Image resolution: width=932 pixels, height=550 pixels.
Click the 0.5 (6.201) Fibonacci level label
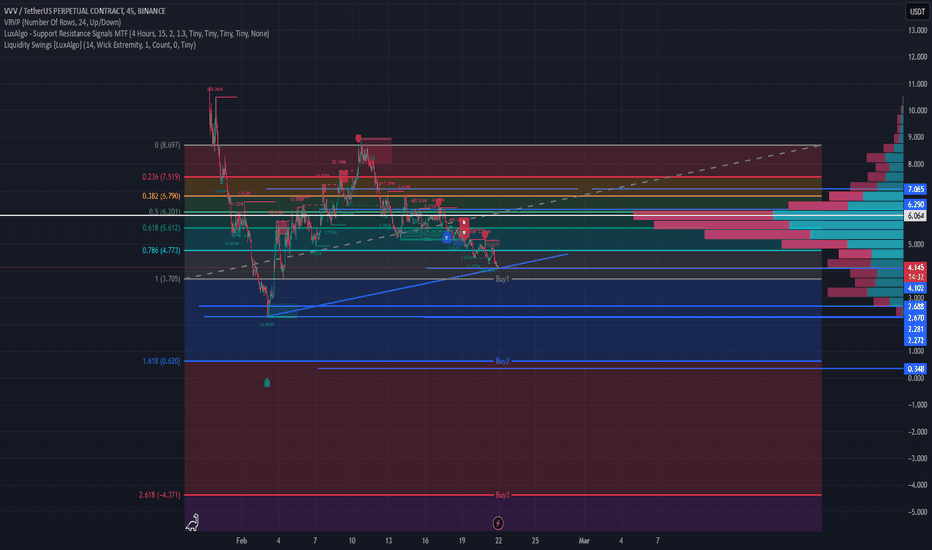click(x=164, y=212)
